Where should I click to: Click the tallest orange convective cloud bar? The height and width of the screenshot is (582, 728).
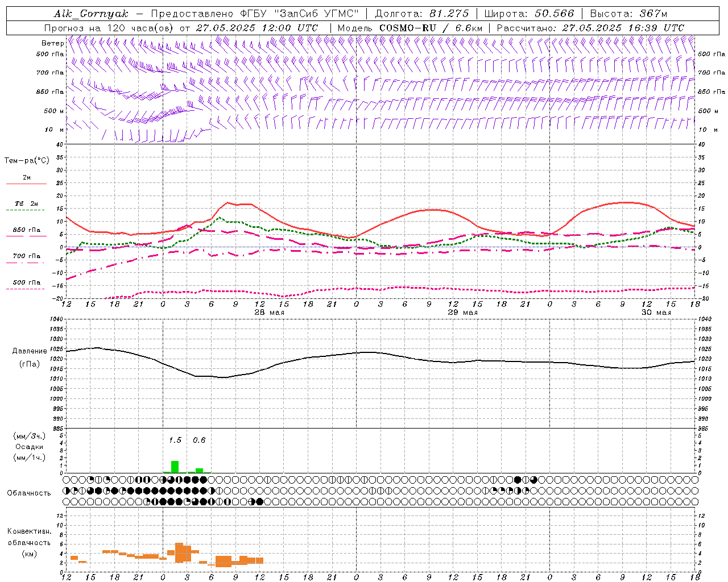pos(179,552)
